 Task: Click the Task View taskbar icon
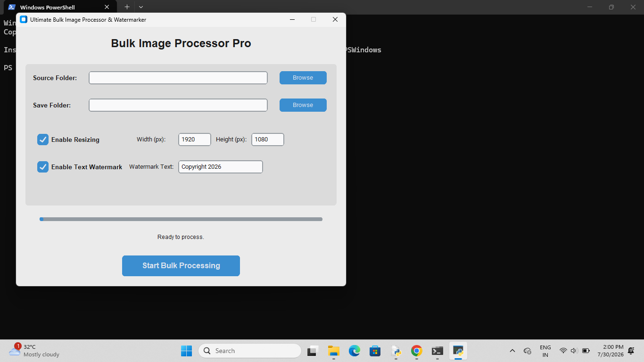coord(313,351)
